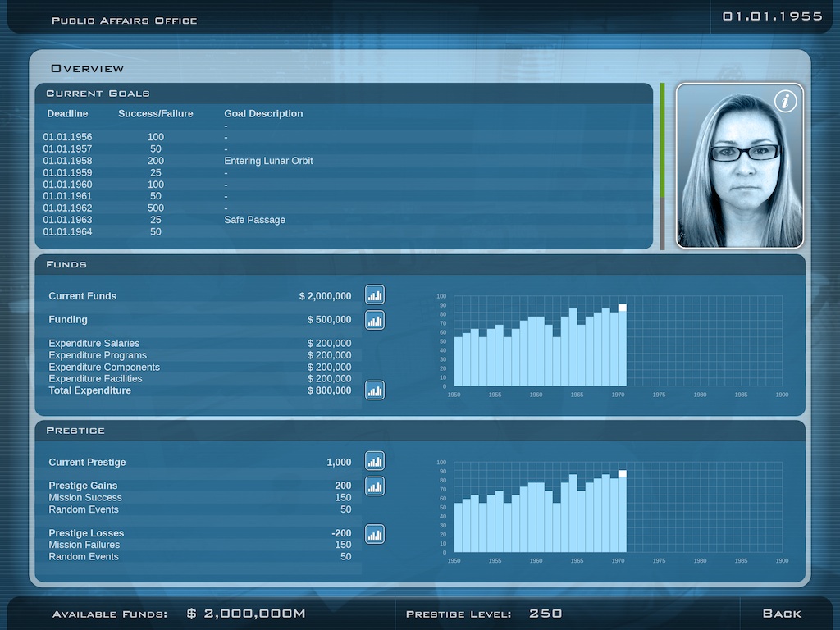Open the info icon on the portrait
Viewport: 840px width, 630px height.
point(786,102)
